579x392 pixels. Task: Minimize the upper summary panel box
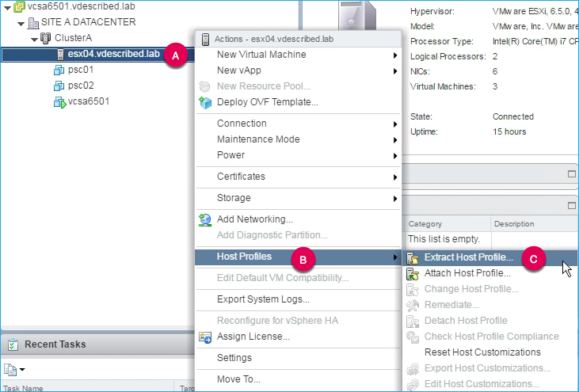coord(572,174)
